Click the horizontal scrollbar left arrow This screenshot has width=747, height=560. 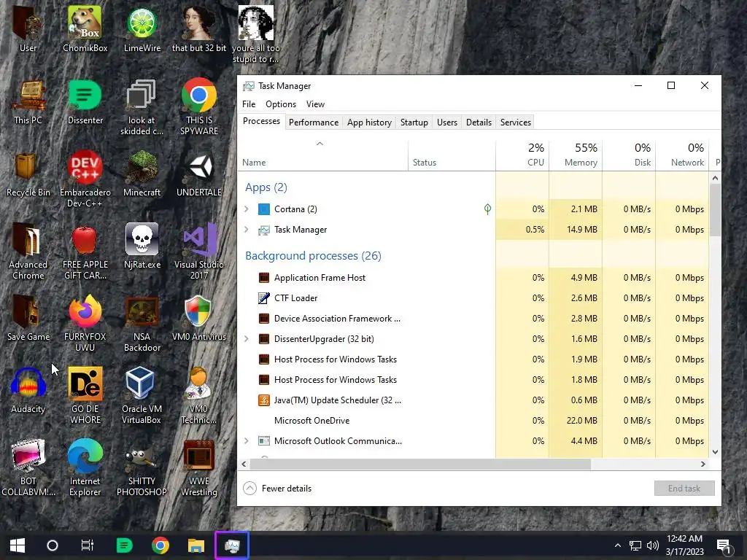point(244,464)
